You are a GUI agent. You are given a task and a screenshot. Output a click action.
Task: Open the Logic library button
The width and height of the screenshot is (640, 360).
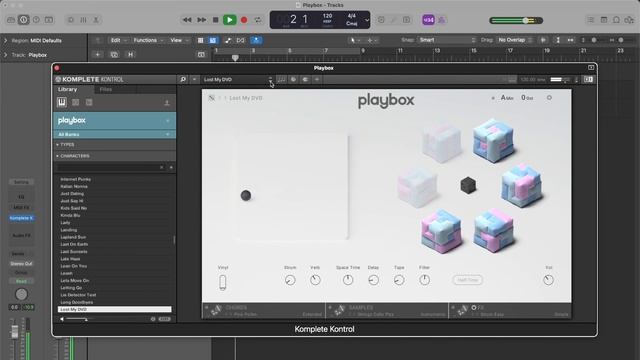[11, 20]
